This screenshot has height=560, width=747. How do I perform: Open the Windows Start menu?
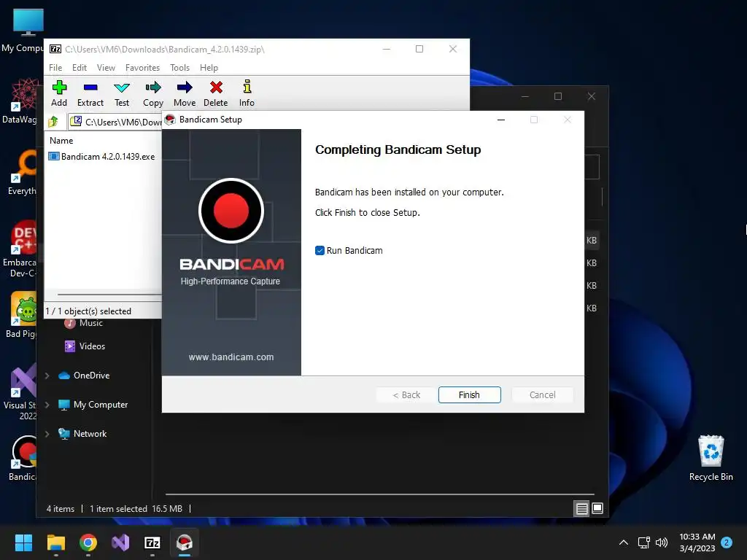pos(23,542)
